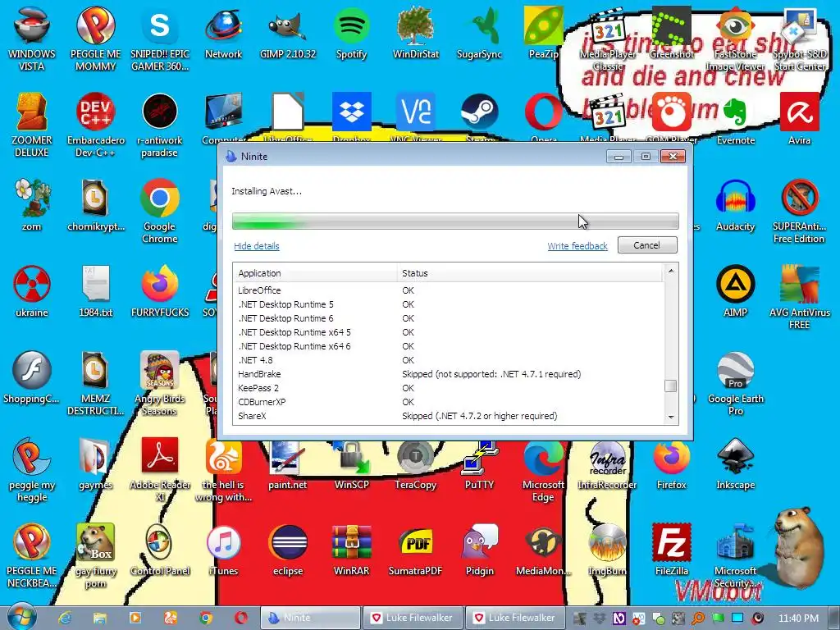Launch Internet Explorer from the taskbar
The width and height of the screenshot is (840, 630).
click(x=65, y=618)
